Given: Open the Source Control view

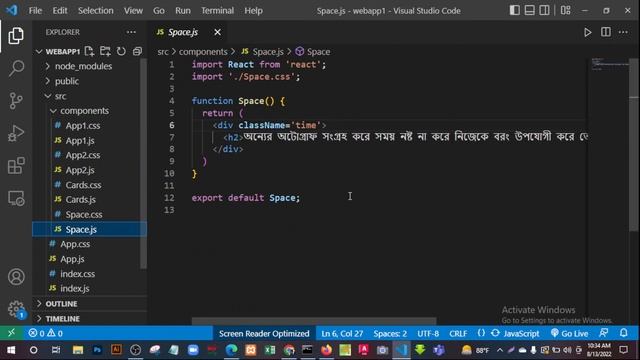Looking at the screenshot, I should tap(16, 101).
